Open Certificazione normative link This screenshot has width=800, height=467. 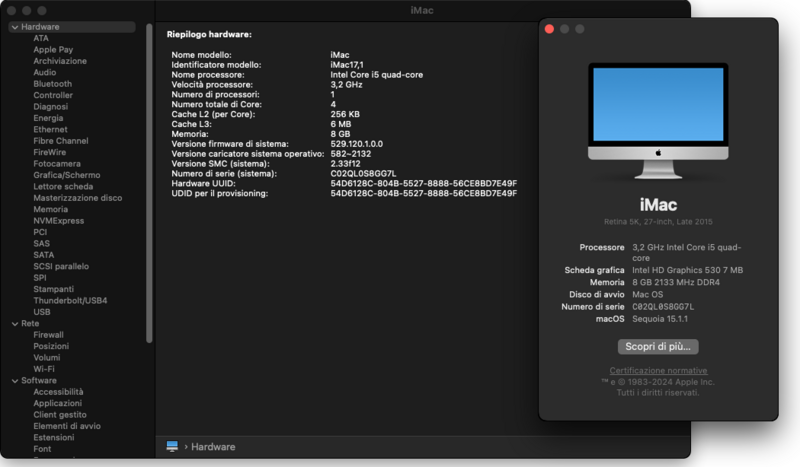point(658,371)
